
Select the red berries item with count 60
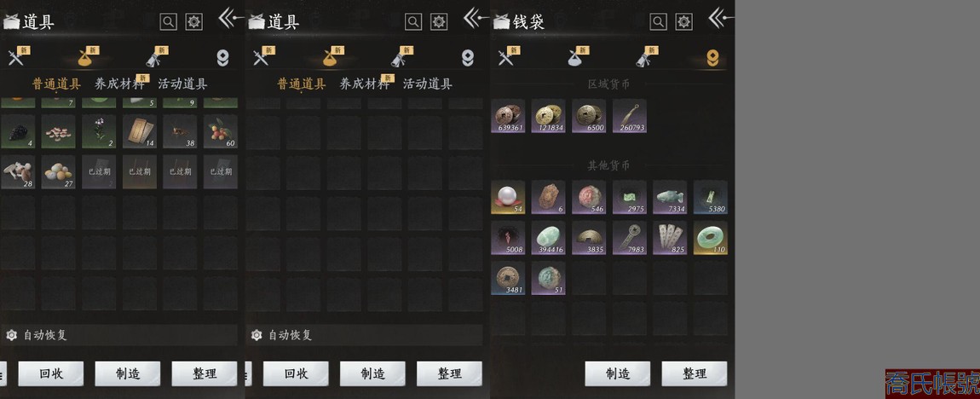(x=220, y=131)
